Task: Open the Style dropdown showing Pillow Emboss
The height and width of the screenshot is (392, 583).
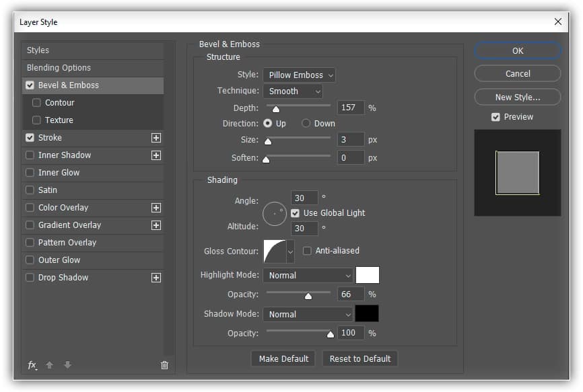Action: tap(299, 75)
